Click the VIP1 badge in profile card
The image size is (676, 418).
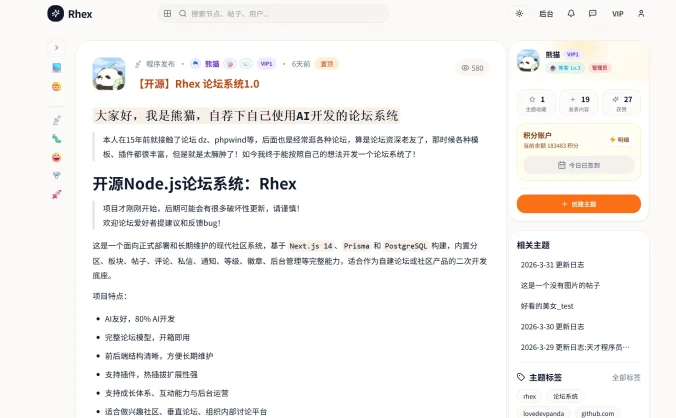point(573,54)
